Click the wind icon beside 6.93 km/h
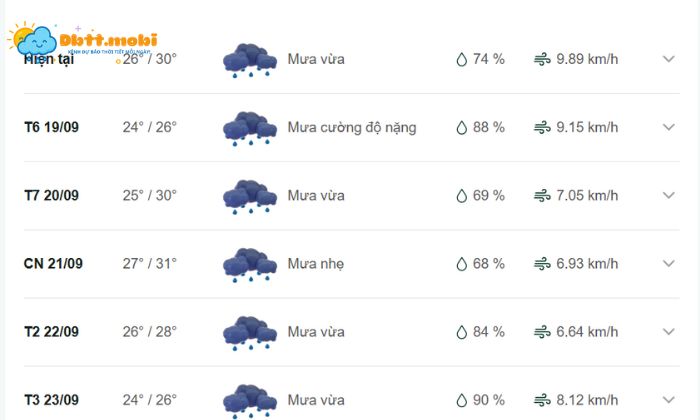 pyautogui.click(x=542, y=264)
